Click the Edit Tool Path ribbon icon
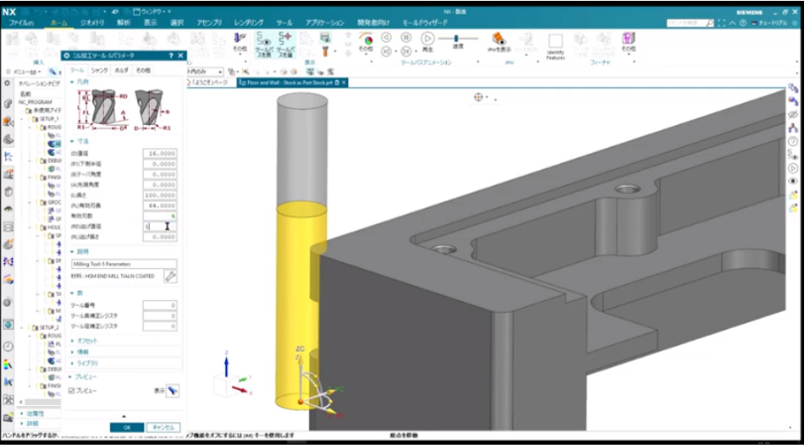The image size is (805, 445). [x=283, y=42]
